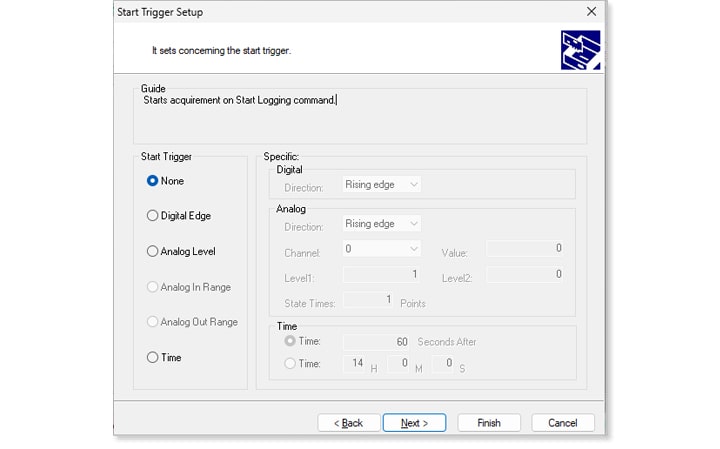Proceed with the Next button

click(414, 423)
